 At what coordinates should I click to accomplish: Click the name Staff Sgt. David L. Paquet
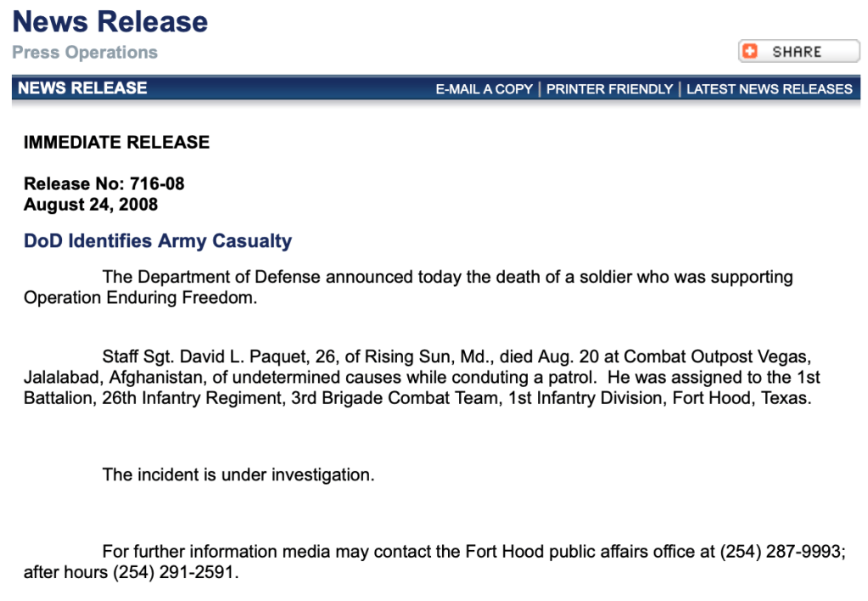[216, 356]
